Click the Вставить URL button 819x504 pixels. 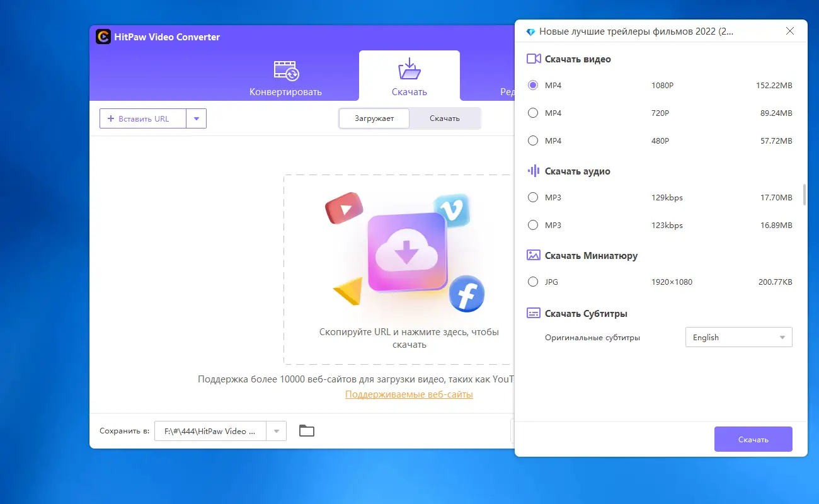click(143, 118)
